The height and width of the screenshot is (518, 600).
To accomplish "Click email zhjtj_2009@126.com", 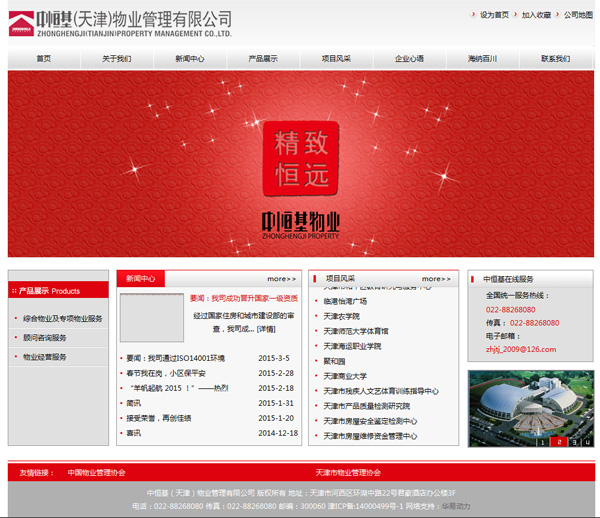I will coord(521,349).
